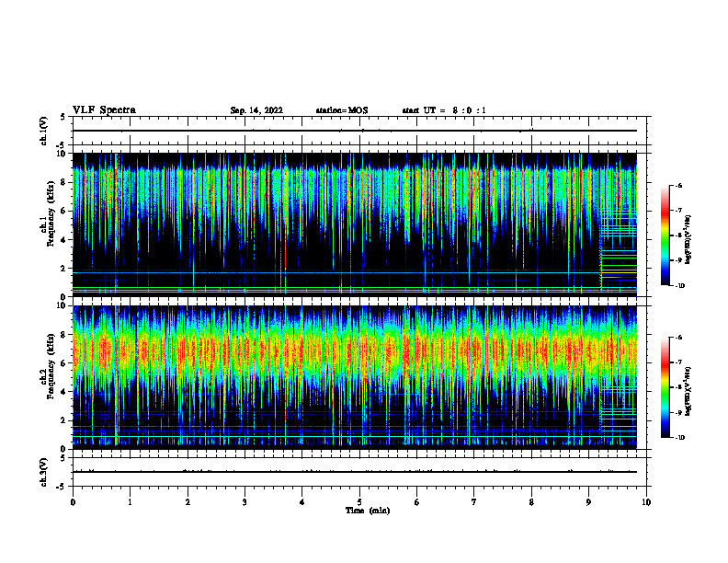Click the "Time (min)" axis label
Image resolution: width=728 pixels, height=563 pixels.
pyautogui.click(x=368, y=511)
